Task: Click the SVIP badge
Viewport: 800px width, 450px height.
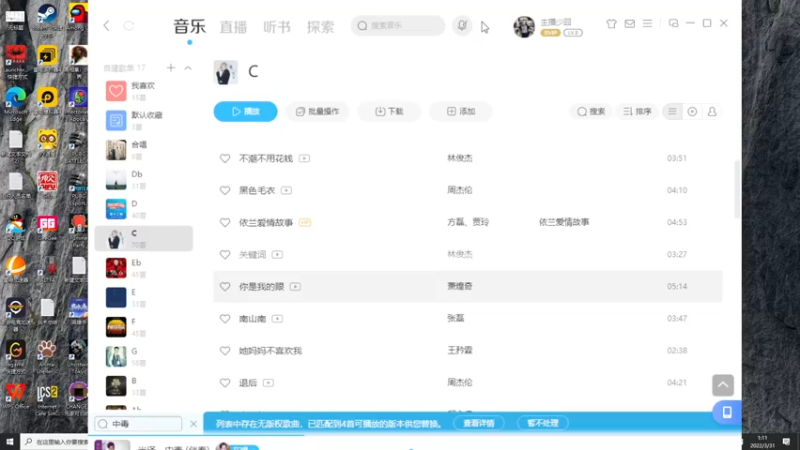Action: click(551, 33)
